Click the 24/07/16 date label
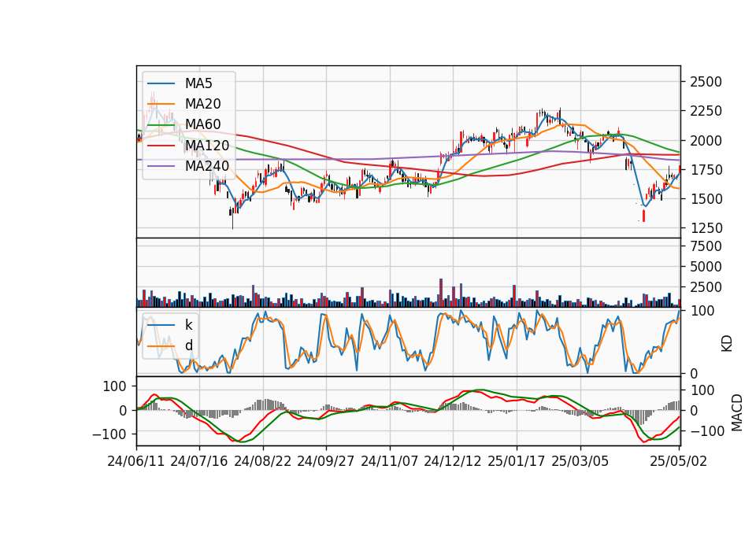This screenshot has height=543, width=756. point(199,461)
